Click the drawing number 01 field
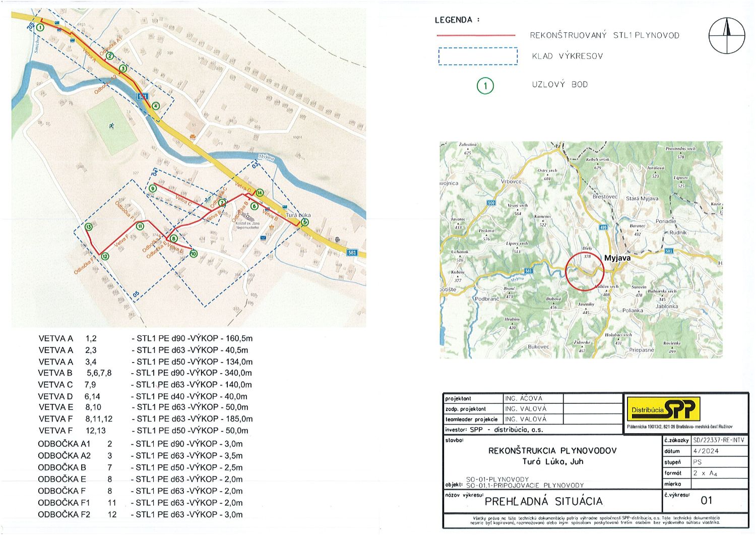The height and width of the screenshot is (535, 756). point(706,501)
